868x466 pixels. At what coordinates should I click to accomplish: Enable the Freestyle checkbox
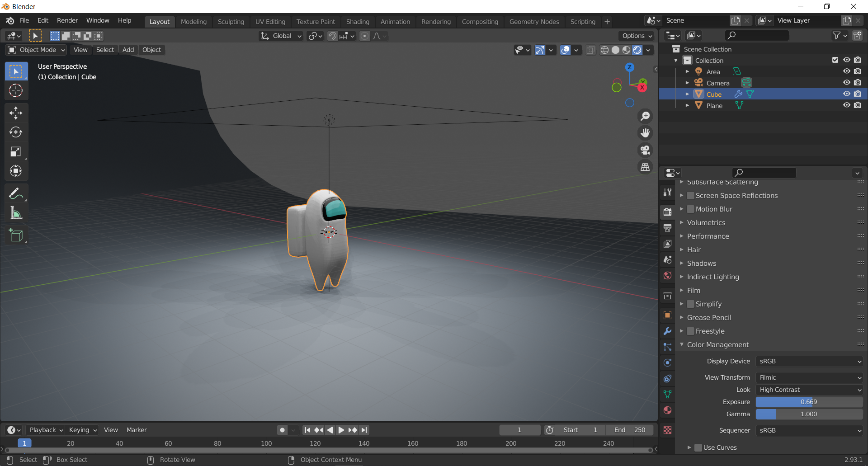(x=690, y=331)
